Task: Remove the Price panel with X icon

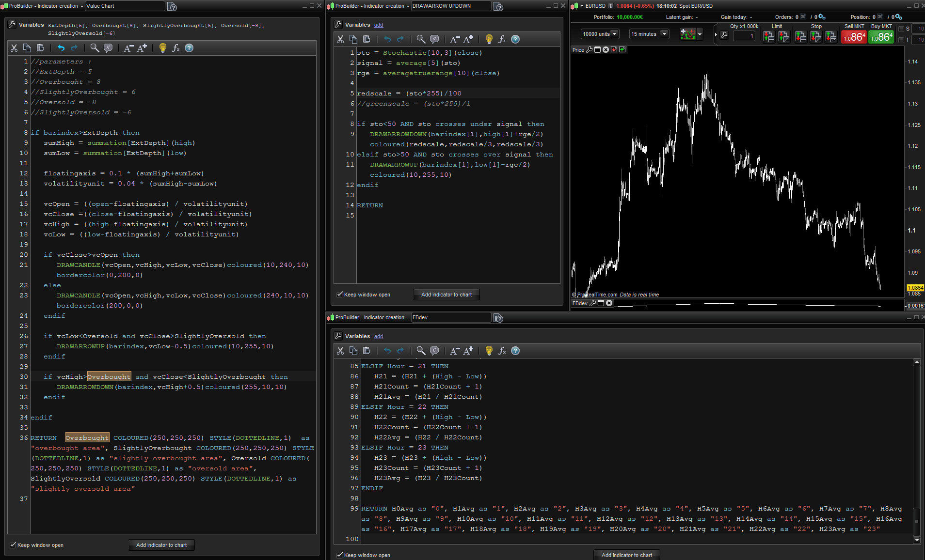Action: point(606,50)
